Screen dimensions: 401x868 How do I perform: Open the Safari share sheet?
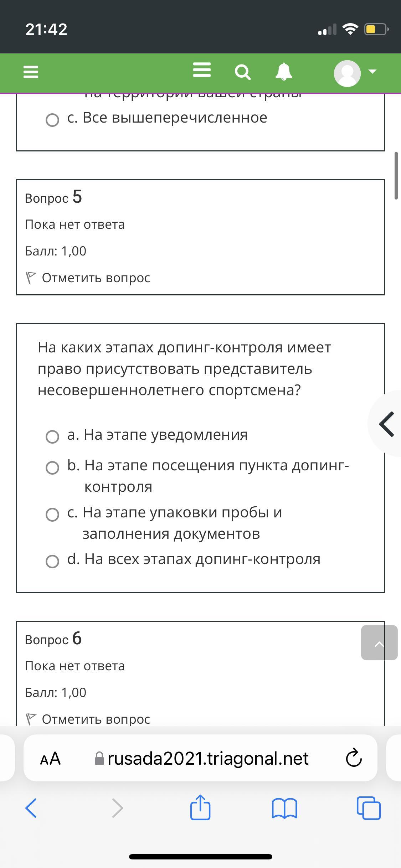point(200,807)
